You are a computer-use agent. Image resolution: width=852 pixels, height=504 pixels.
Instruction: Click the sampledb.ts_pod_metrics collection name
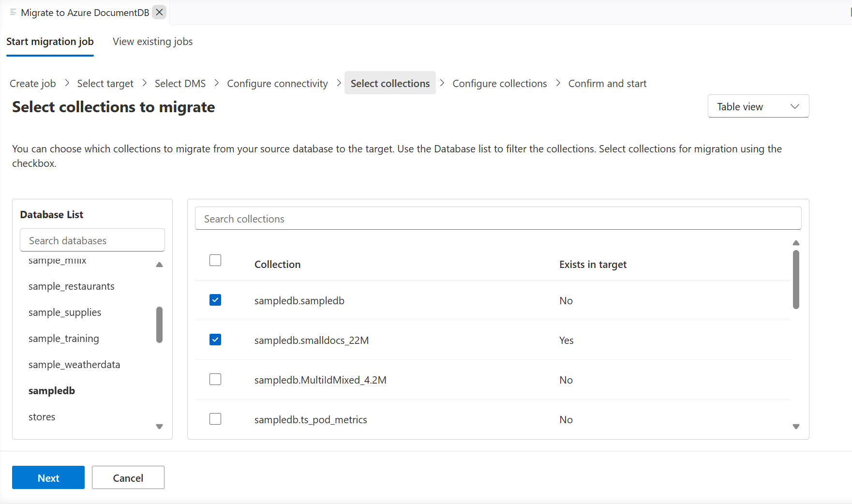(311, 420)
